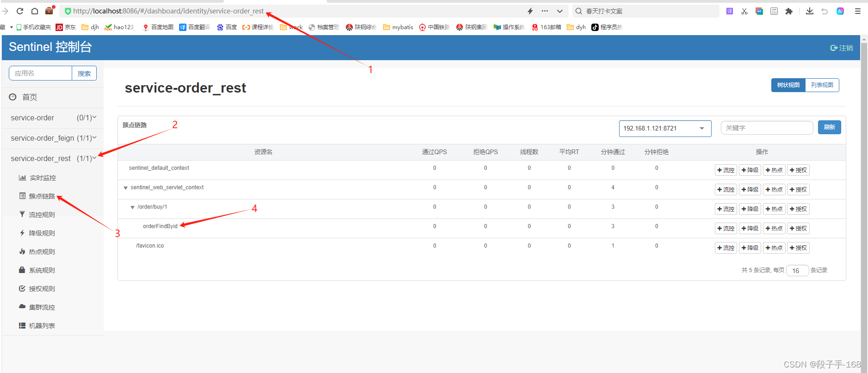Open the 百度地图 bookmark
The image size is (868, 373).
pyautogui.click(x=158, y=27)
